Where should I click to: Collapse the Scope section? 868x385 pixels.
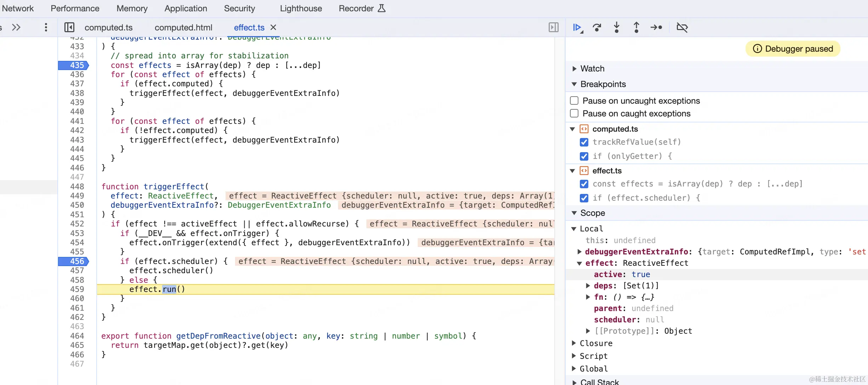point(575,213)
